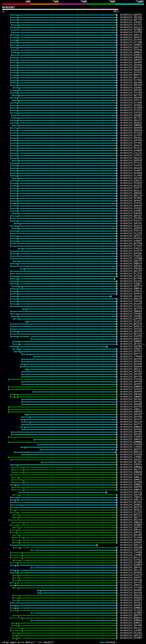Select the UniRef100_Q5PYQ1 label
Viewport: 146px width, 644px height.
(x=131, y=567)
